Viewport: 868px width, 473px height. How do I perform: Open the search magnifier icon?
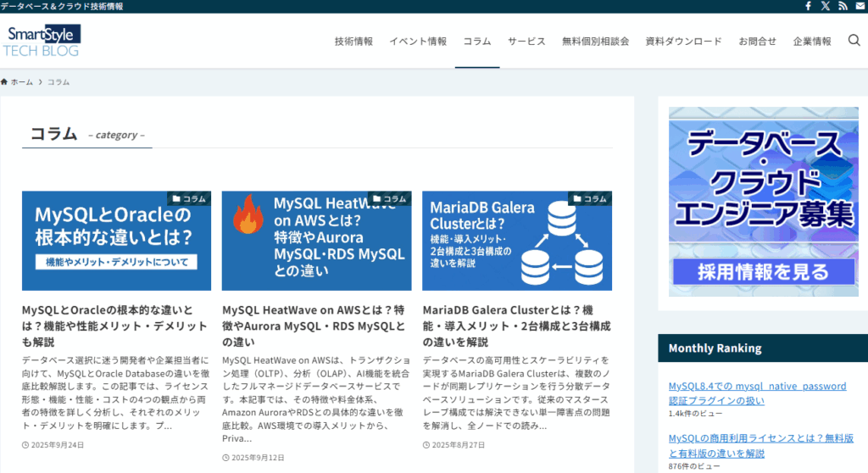854,41
